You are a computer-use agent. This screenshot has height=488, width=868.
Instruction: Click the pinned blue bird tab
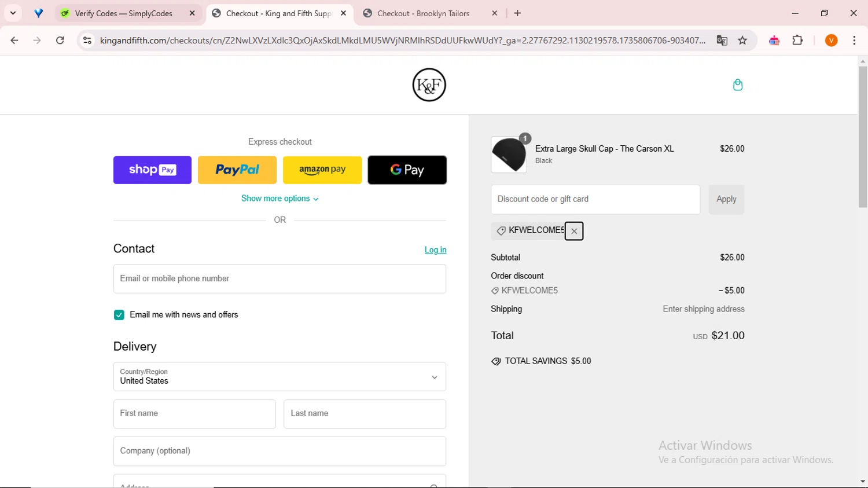coord(39,13)
